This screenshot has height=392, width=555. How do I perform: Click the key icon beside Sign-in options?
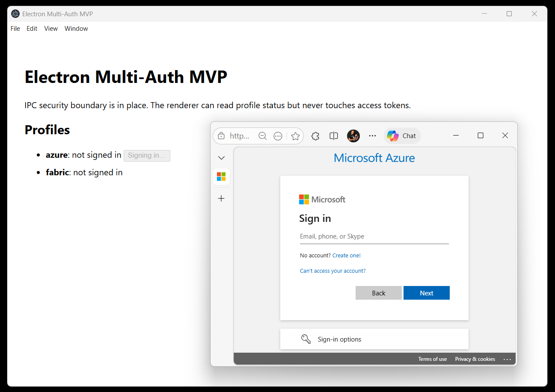pos(306,339)
